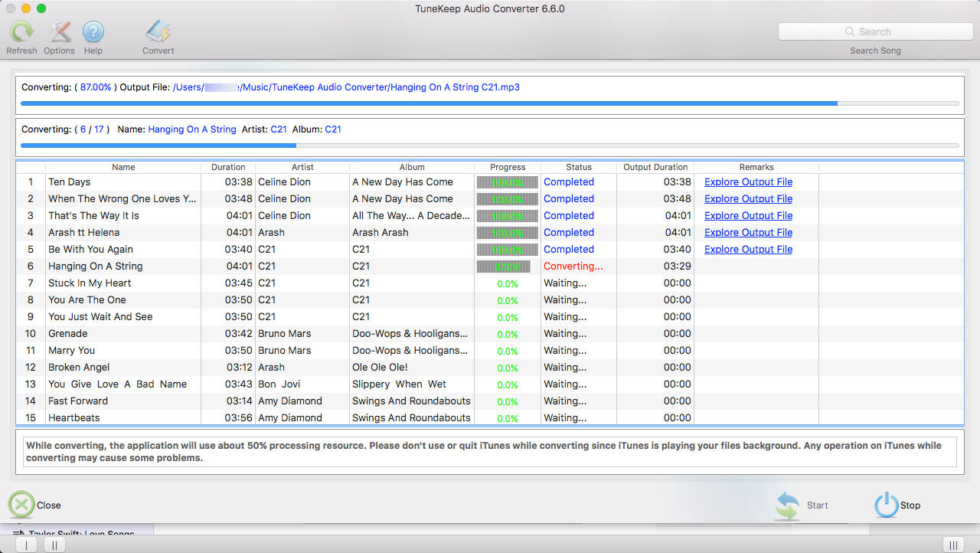
Task: Click the output file path link text
Action: [x=346, y=87]
